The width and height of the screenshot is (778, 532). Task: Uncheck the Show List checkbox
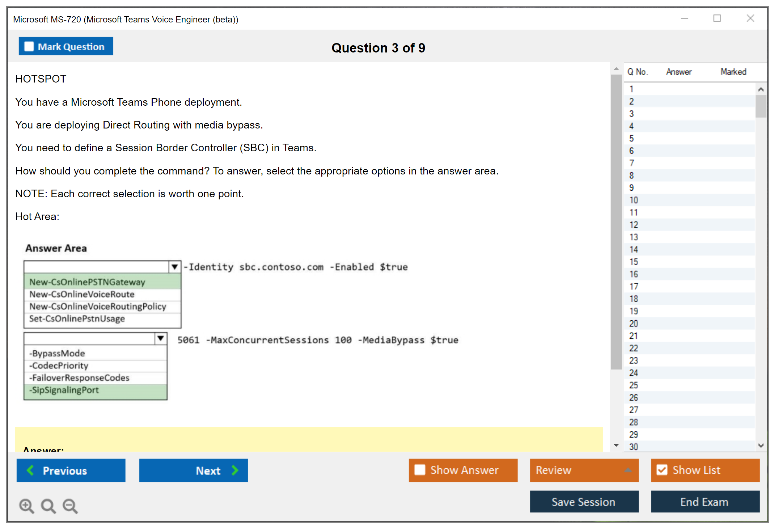[662, 470]
